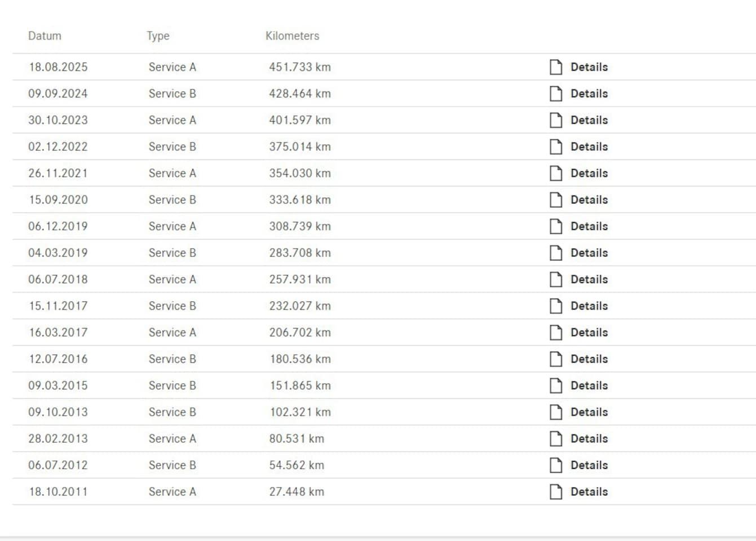Open Details for 06.07.2012 Service B
The image size is (756, 541).
(x=589, y=465)
